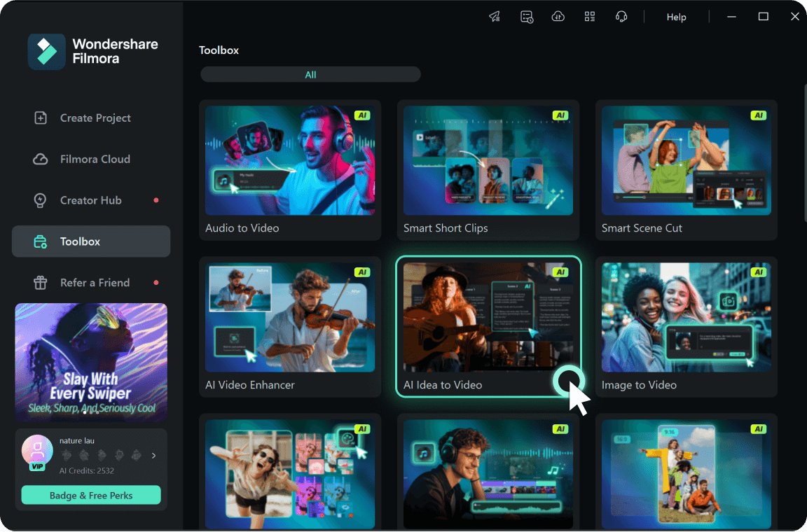Click the Wondershare Filmora logo
This screenshot has width=807, height=532.
[47, 52]
